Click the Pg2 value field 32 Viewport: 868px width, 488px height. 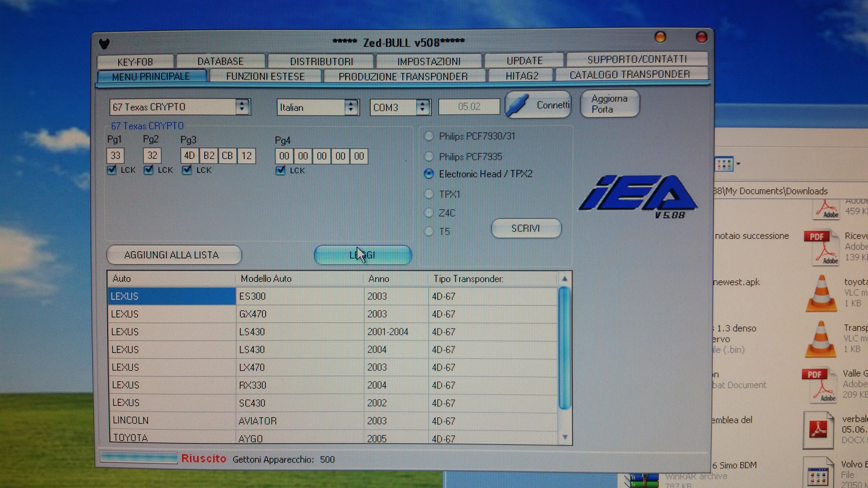tap(152, 155)
